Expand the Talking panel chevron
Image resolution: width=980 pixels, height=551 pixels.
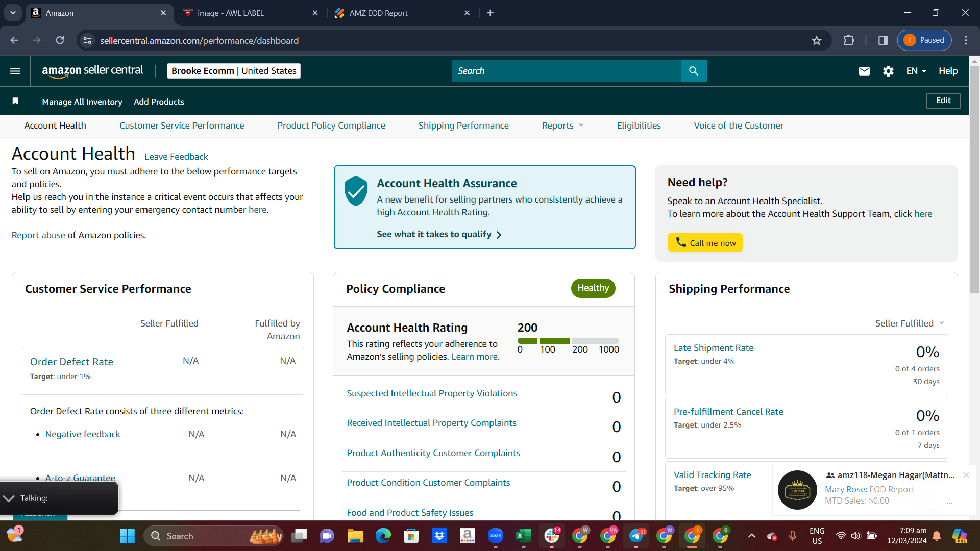pyautogui.click(x=9, y=498)
